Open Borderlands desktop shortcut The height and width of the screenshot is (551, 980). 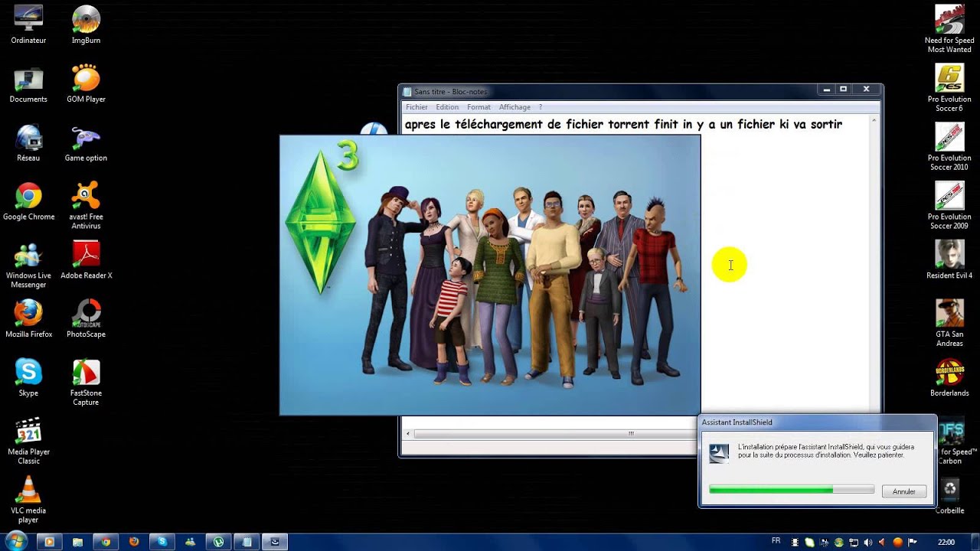coord(949,378)
